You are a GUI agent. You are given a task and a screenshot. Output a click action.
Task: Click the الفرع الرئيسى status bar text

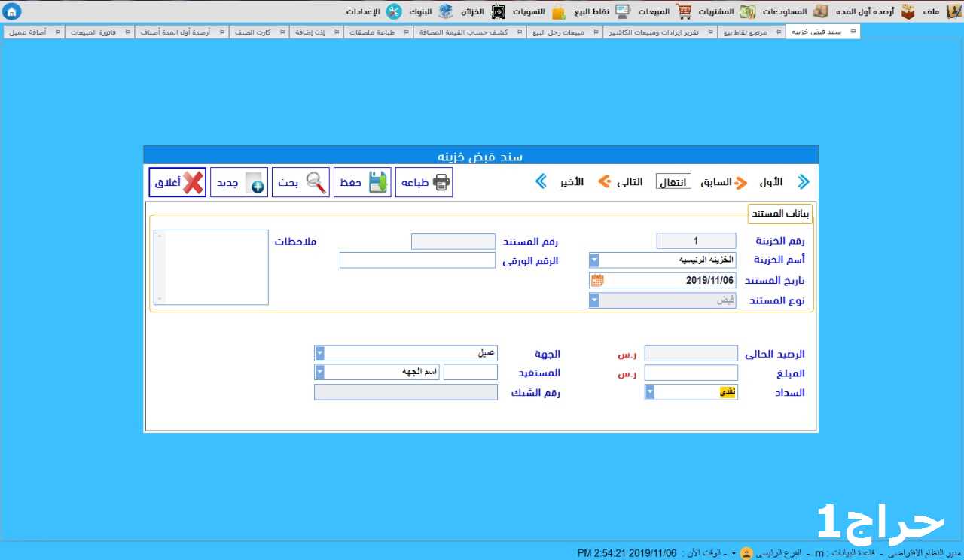click(x=779, y=553)
